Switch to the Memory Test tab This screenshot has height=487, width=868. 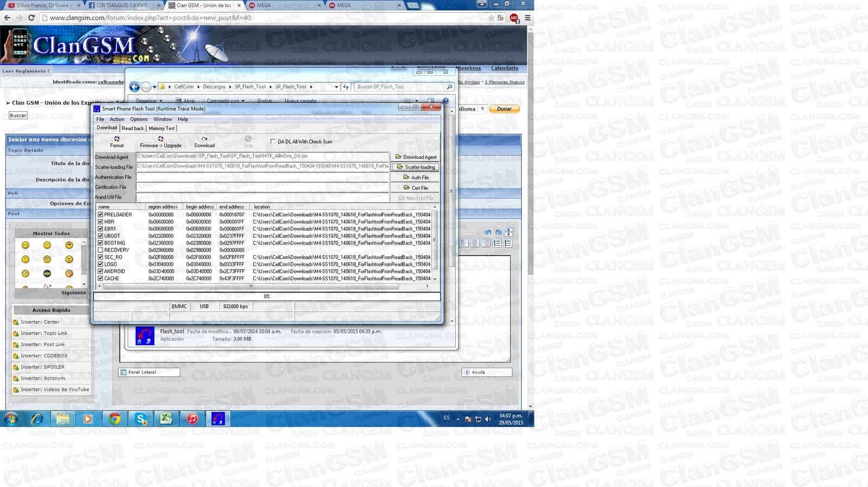(162, 129)
